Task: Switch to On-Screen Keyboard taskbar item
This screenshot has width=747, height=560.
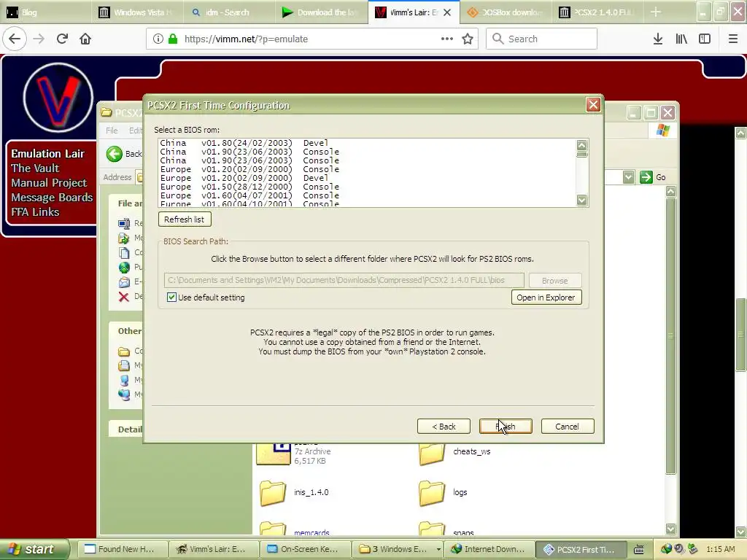Action: click(305, 549)
